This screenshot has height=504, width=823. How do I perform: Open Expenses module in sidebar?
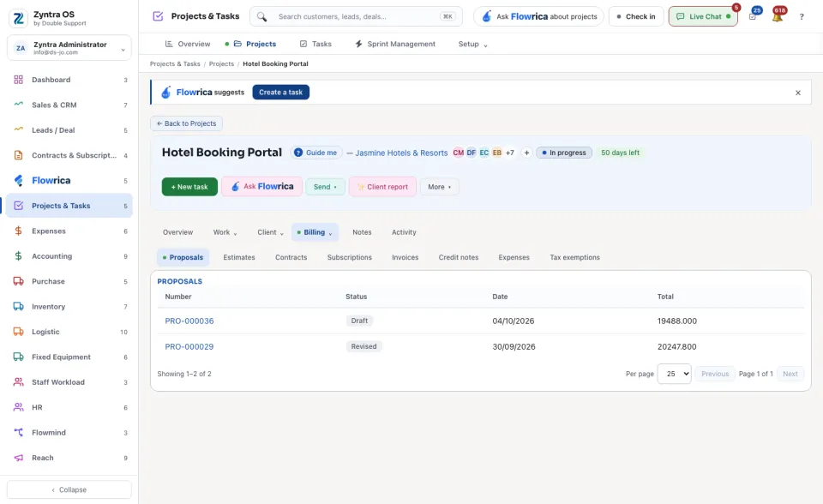(x=69, y=231)
